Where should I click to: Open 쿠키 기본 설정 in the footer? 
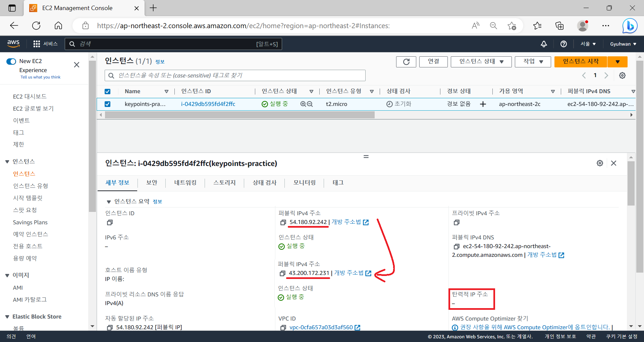point(622,337)
